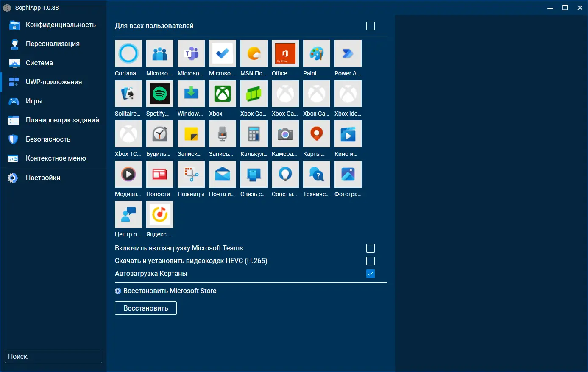Select the Paint app tile
588x372 pixels.
coord(317,53)
